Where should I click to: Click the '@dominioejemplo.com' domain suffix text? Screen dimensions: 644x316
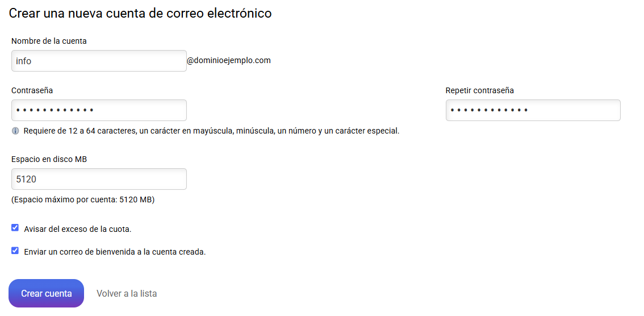click(229, 61)
